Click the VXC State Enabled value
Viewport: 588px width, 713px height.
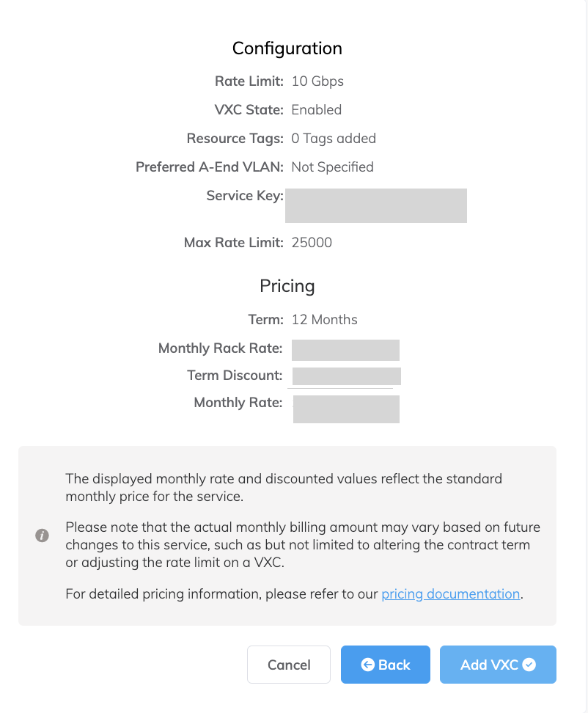pyautogui.click(x=317, y=109)
